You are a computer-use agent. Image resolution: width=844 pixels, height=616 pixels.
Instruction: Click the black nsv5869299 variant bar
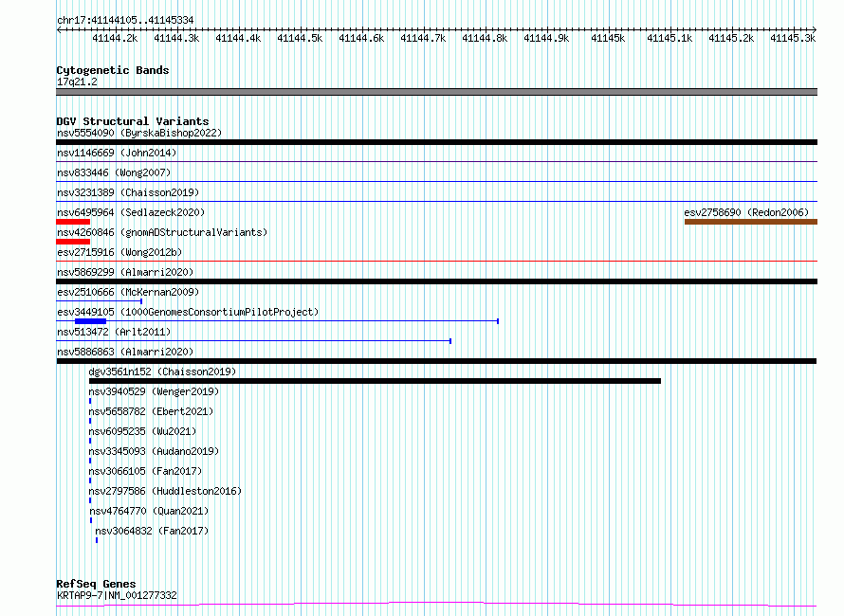[436, 281]
